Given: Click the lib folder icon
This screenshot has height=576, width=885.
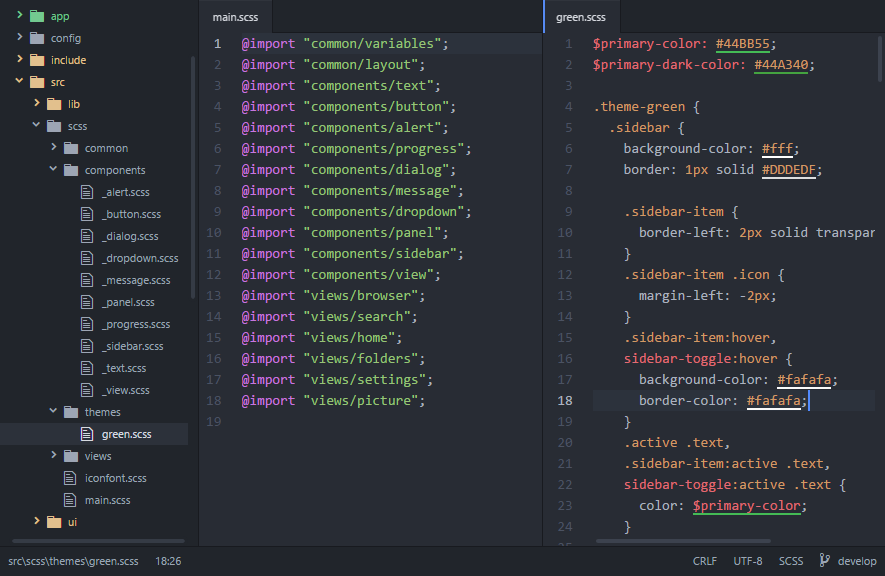Looking at the screenshot, I should coord(54,104).
